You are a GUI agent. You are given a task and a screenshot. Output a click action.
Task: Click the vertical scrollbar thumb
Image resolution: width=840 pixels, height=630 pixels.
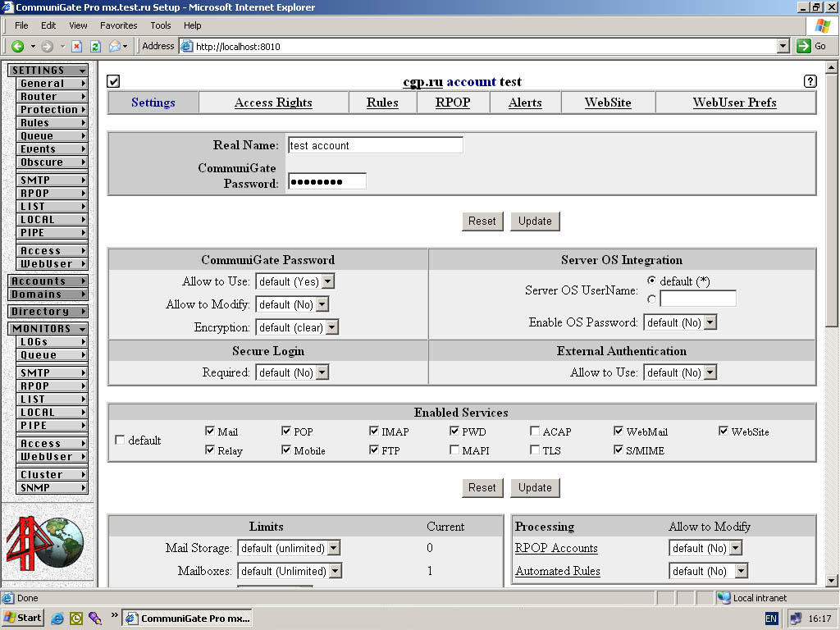point(831,200)
